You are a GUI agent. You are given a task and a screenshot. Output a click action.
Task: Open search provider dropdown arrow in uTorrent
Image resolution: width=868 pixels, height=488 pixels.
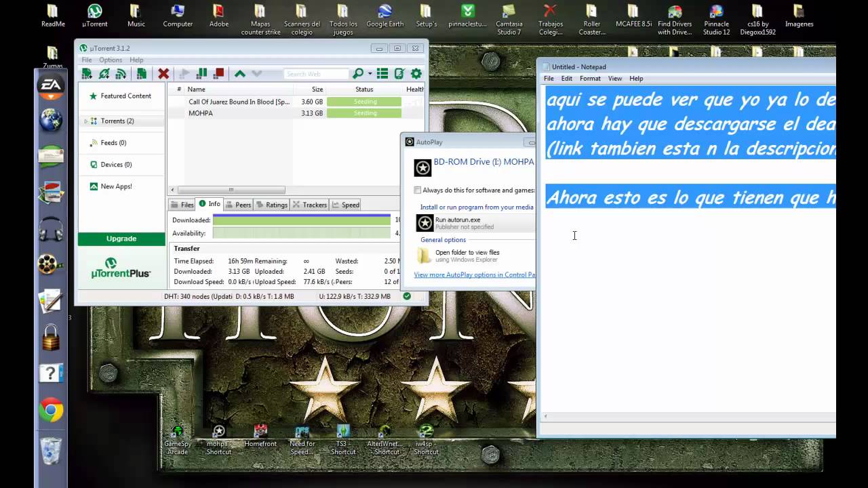coord(370,74)
